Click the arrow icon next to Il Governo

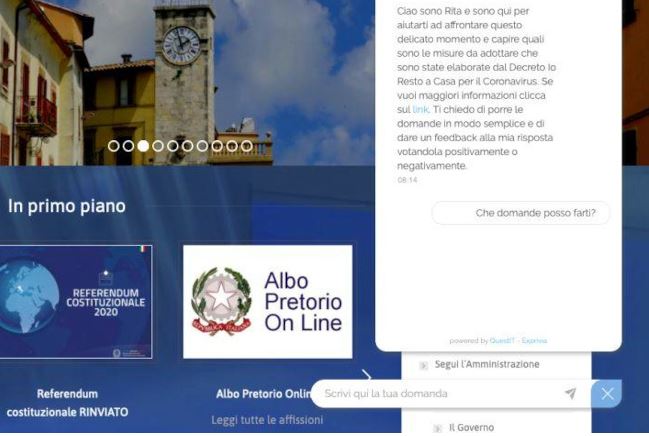coord(437,428)
